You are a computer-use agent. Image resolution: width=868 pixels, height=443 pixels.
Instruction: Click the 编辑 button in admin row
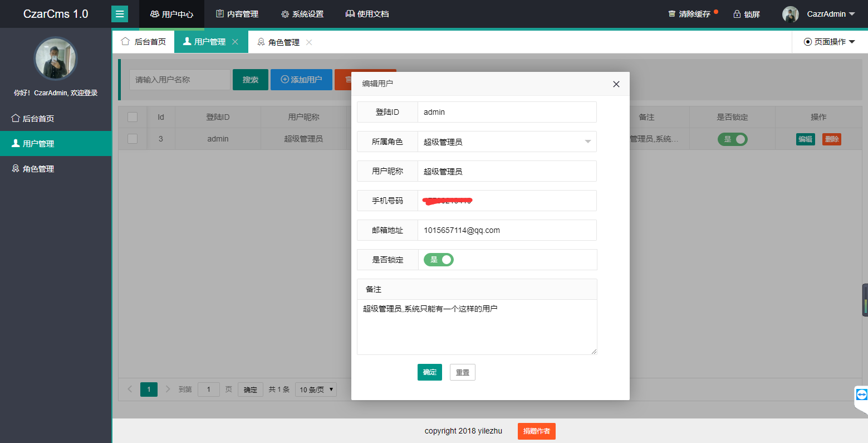(806, 139)
